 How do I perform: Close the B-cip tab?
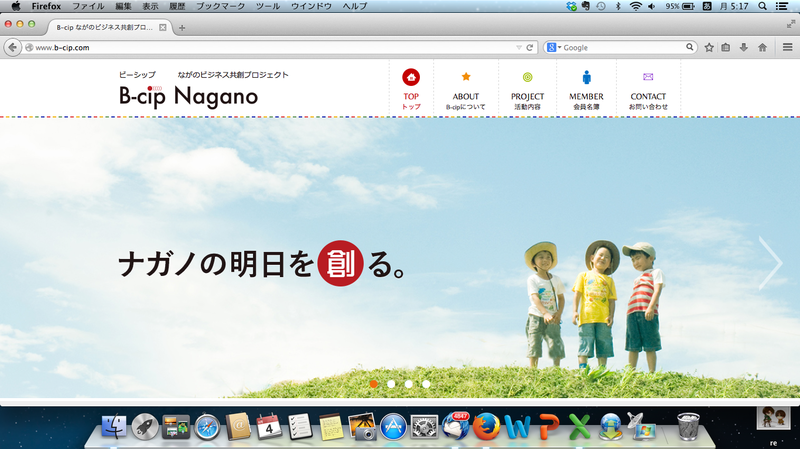[x=162, y=28]
